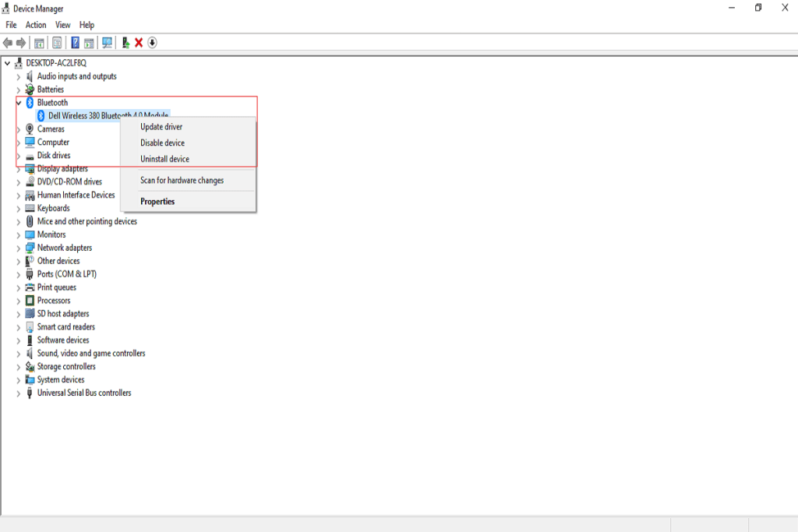This screenshot has height=532, width=798.
Task: Click the Computer monitor icon in tree
Action: [30, 142]
